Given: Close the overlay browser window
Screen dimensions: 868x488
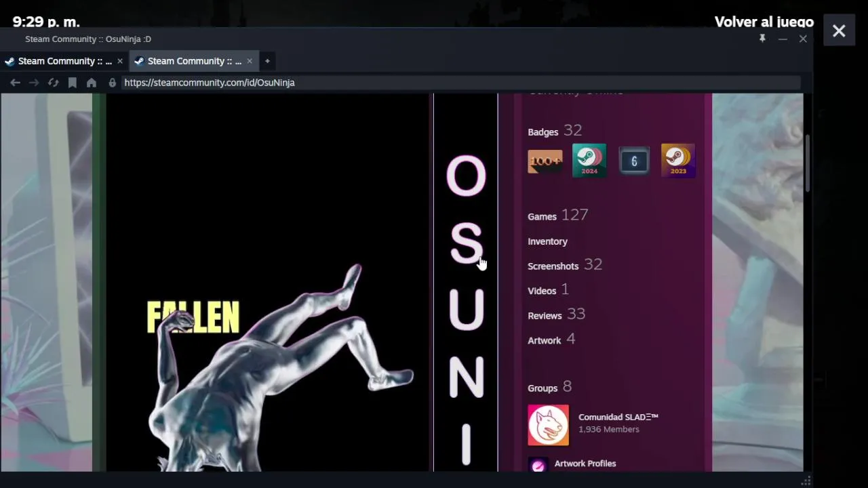Looking at the screenshot, I should 803,39.
